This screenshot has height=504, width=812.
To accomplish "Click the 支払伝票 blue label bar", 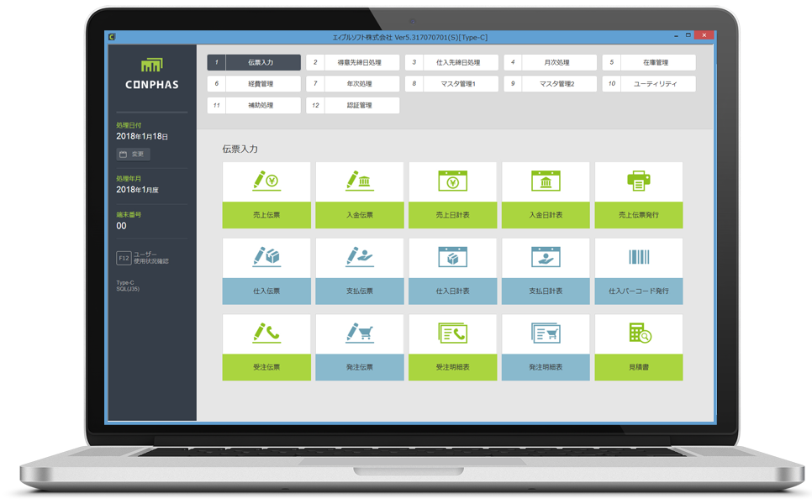I will click(360, 291).
